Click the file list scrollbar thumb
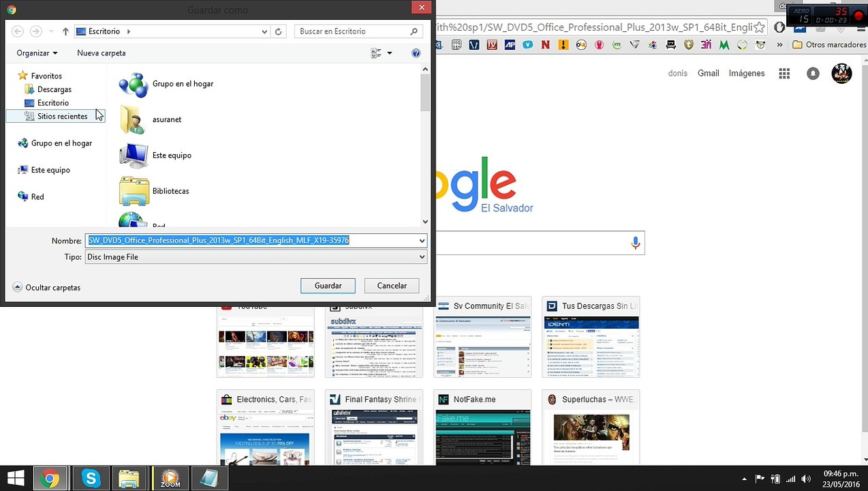 426,93
